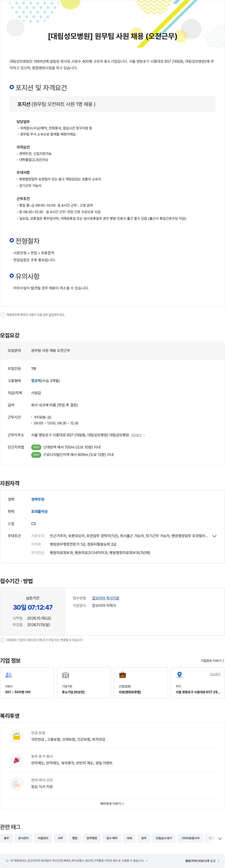Open 잡코리아 즉시지원 application link
This screenshot has height=868, width=225.
[105, 598]
